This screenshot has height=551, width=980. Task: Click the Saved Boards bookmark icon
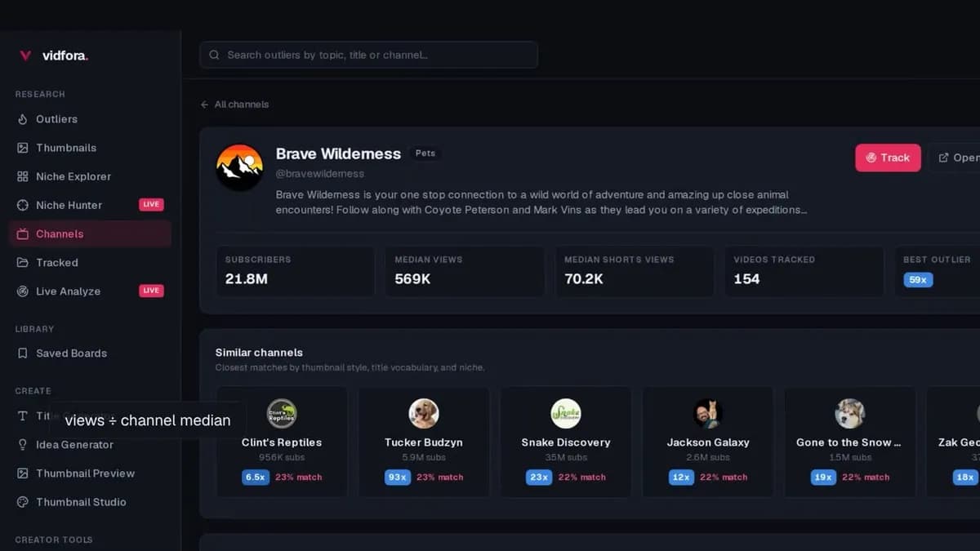23,353
